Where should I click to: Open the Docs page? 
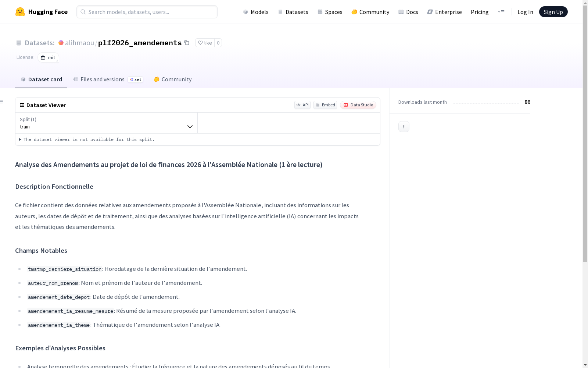coord(408,12)
